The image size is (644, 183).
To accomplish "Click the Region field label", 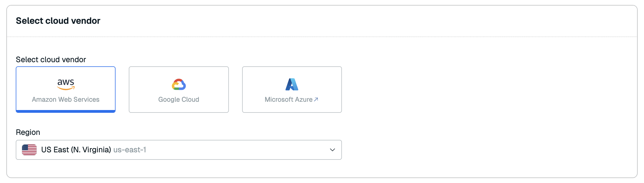I will coord(28,132).
